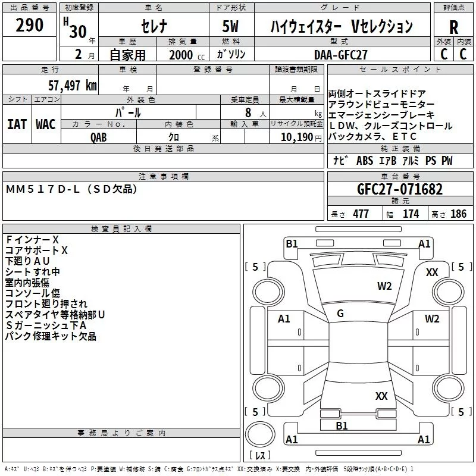The height and width of the screenshot is (476, 476).
Task: Click the color number QAB
Action: click(x=99, y=137)
